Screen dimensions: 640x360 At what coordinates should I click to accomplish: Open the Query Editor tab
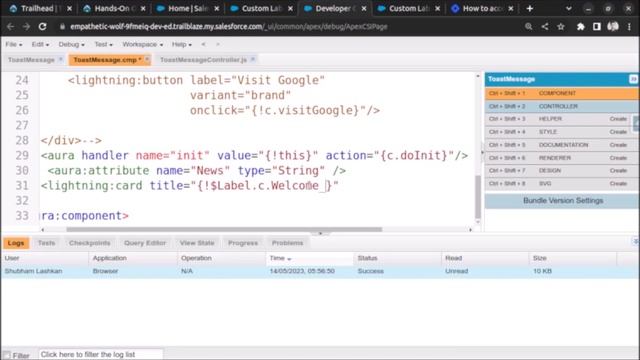145,243
